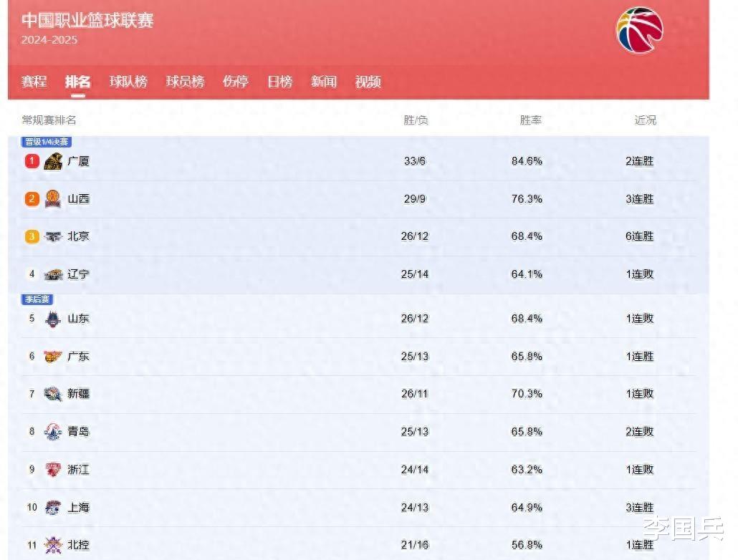The image size is (738, 560).
Task: Open the 上海 team name
Action: [x=79, y=507]
